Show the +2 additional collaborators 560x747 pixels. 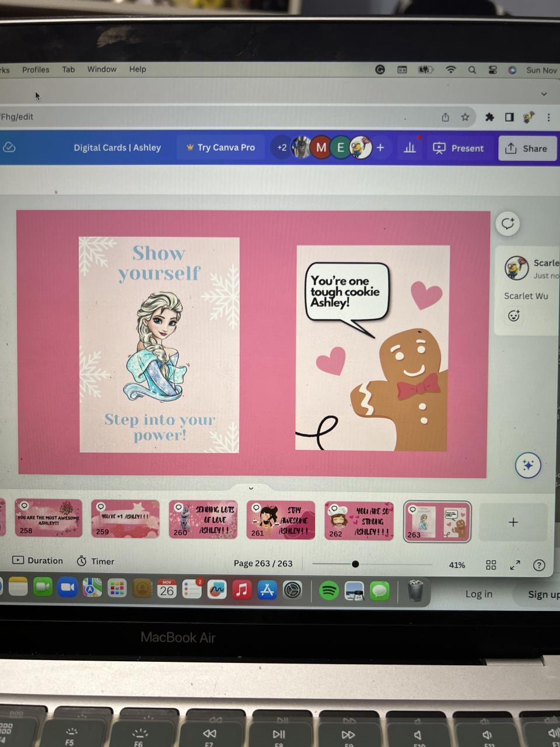(x=282, y=148)
